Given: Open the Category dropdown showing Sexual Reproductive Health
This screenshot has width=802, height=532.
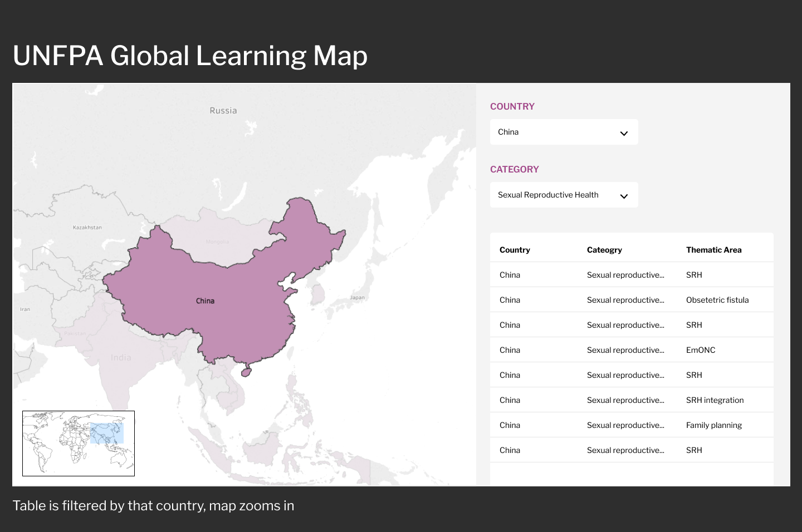Looking at the screenshot, I should tap(564, 195).
